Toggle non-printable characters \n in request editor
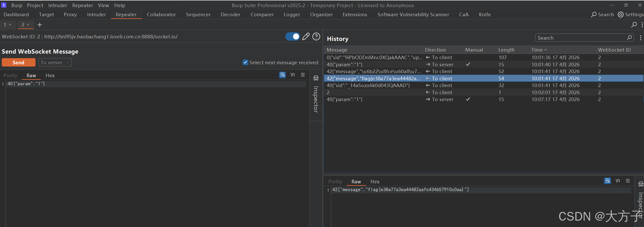The width and height of the screenshot is (644, 227). (293, 75)
